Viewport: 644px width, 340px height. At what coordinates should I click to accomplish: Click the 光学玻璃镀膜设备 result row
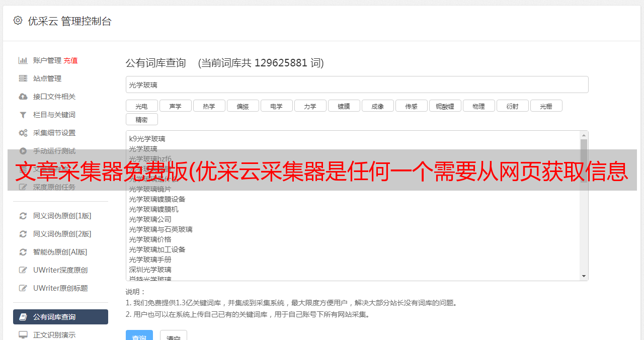(x=157, y=199)
